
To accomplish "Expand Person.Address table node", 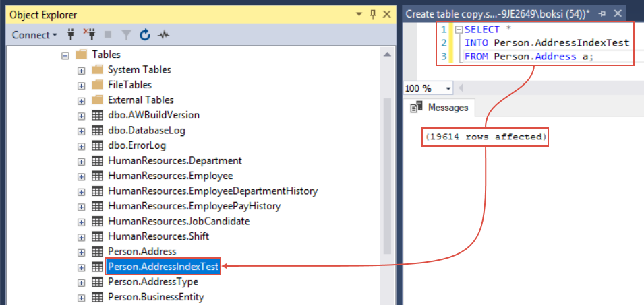I will coord(82,252).
